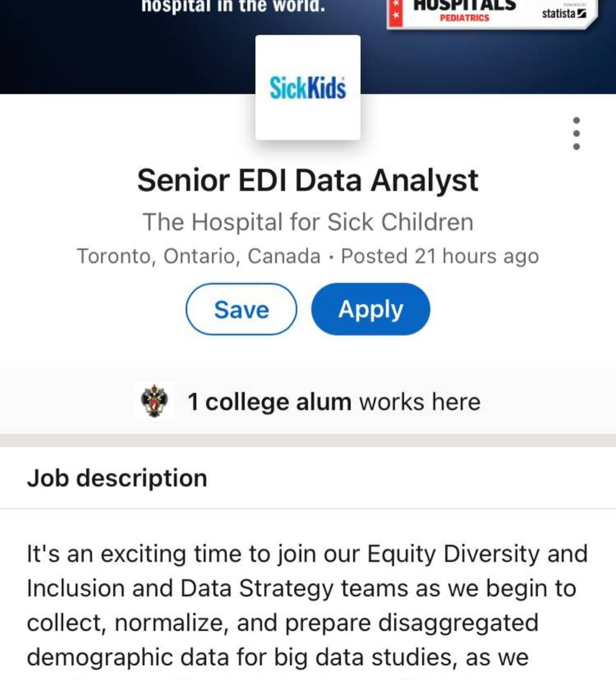
Task: Tap the college crest icon
Action: (x=154, y=401)
